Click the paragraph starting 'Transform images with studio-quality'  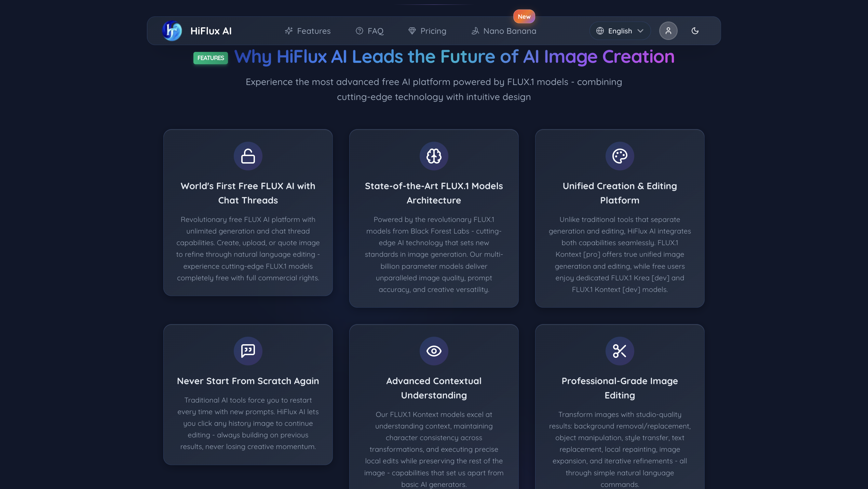(620, 449)
